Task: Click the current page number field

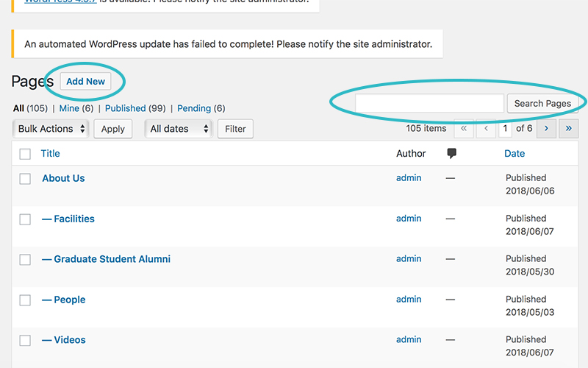Action: [505, 128]
